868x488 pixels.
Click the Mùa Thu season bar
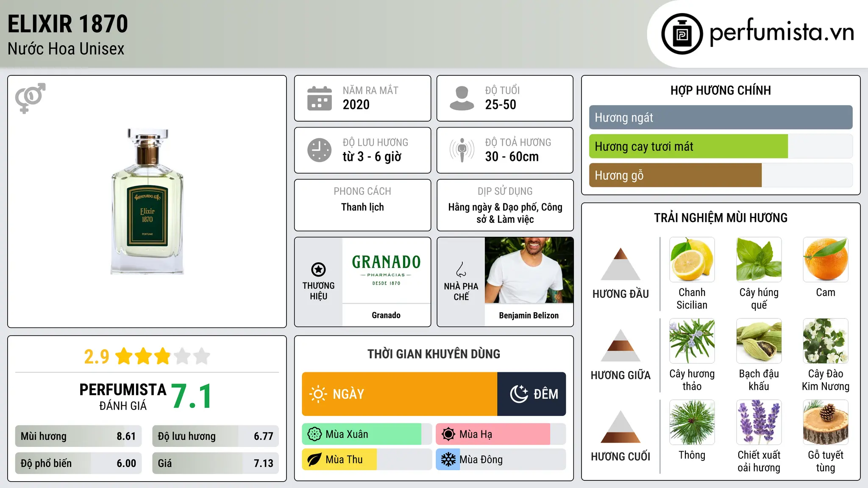tap(367, 460)
